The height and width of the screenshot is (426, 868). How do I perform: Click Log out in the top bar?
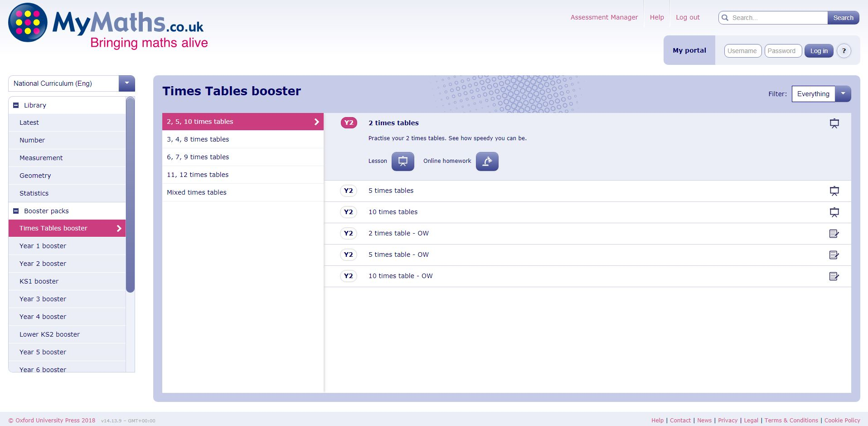click(x=688, y=17)
